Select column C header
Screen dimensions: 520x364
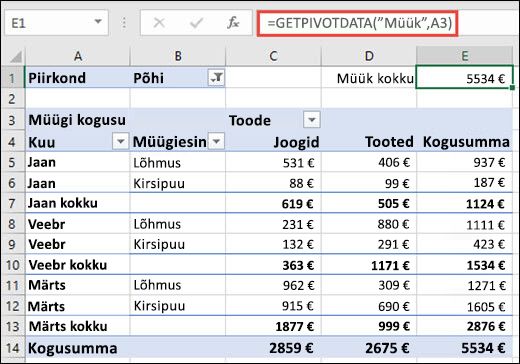[273, 56]
